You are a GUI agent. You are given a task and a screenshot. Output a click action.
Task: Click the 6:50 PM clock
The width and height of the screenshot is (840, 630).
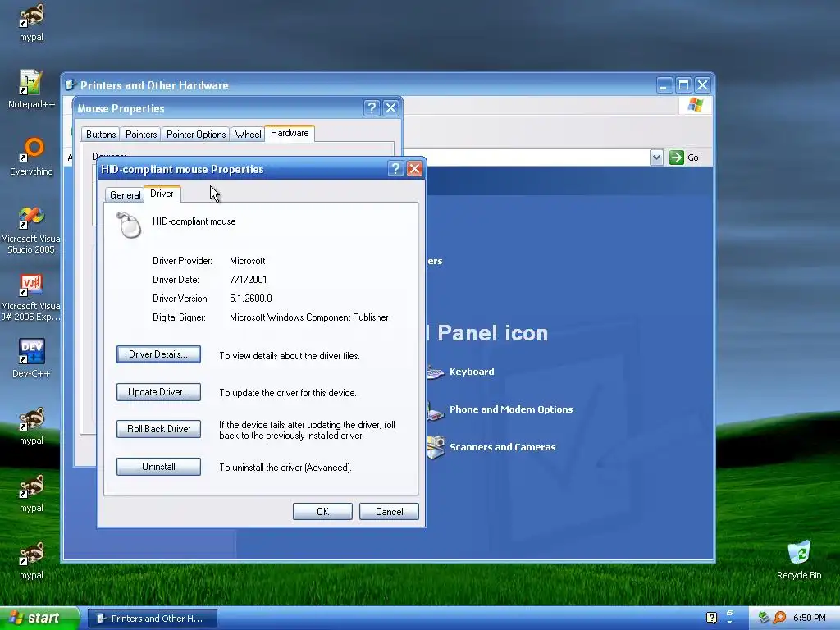809,618
